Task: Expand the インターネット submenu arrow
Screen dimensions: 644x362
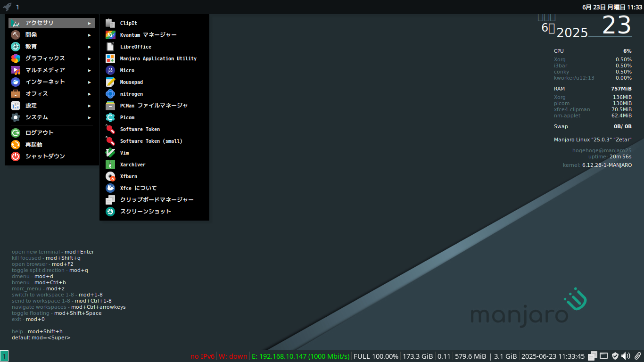Action: (x=90, y=82)
